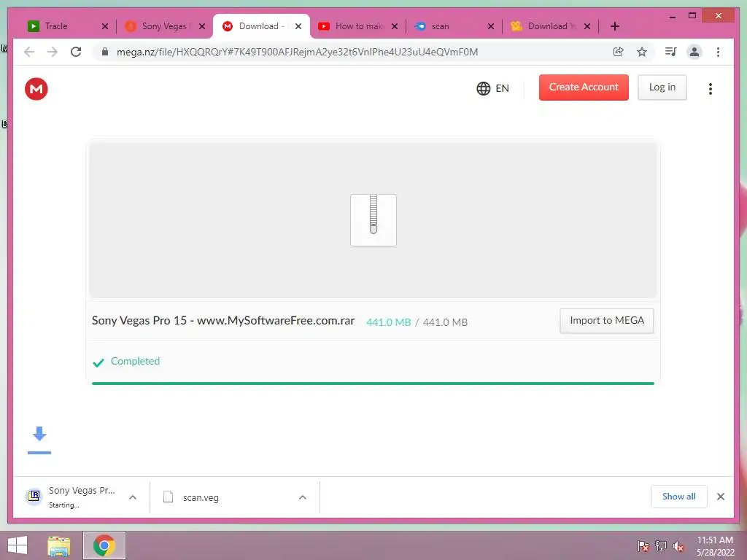Click the share this page icon
This screenshot has height=560, width=747.
tap(619, 52)
